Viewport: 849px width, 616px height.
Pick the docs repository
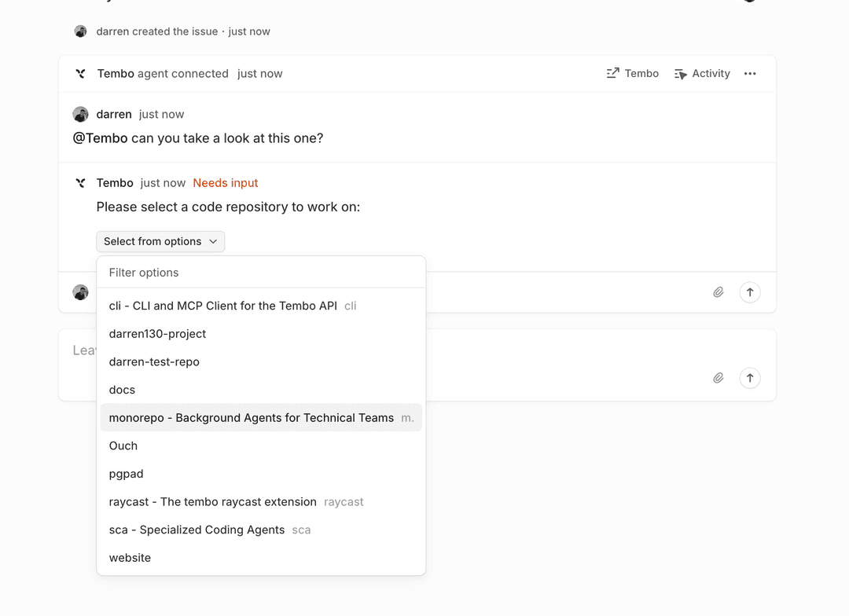[x=122, y=390]
